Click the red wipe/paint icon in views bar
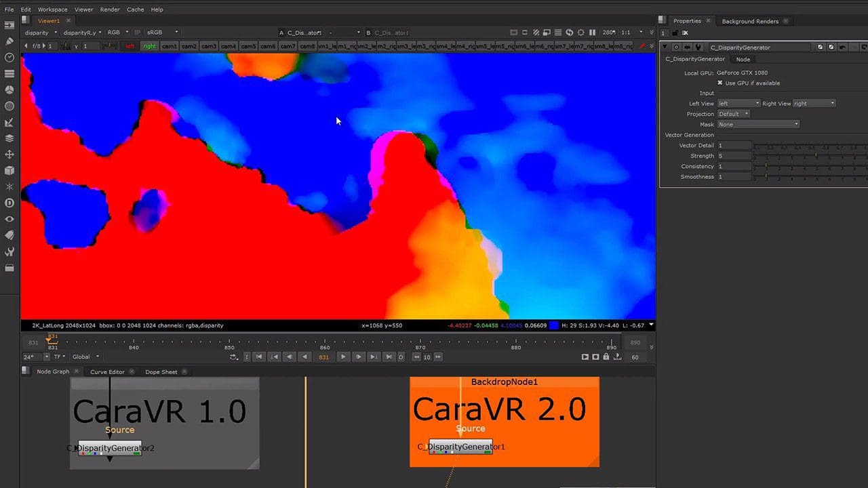 643,46
